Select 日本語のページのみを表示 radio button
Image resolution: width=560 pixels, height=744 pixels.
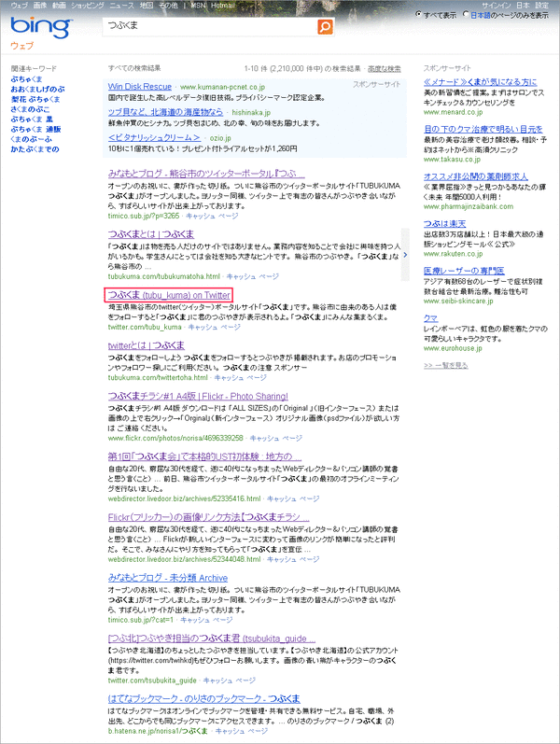pos(466,14)
